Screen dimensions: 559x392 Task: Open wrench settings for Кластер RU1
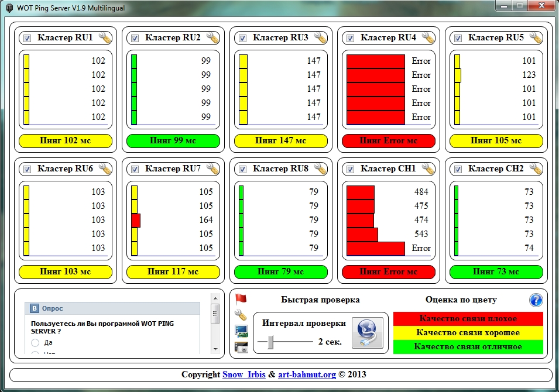coord(105,38)
